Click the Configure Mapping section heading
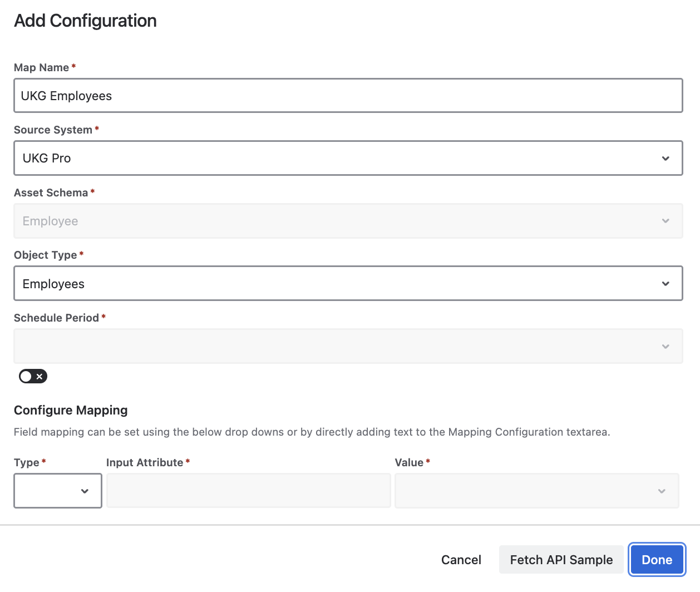Screen dimensions: 700x592 coord(71,410)
